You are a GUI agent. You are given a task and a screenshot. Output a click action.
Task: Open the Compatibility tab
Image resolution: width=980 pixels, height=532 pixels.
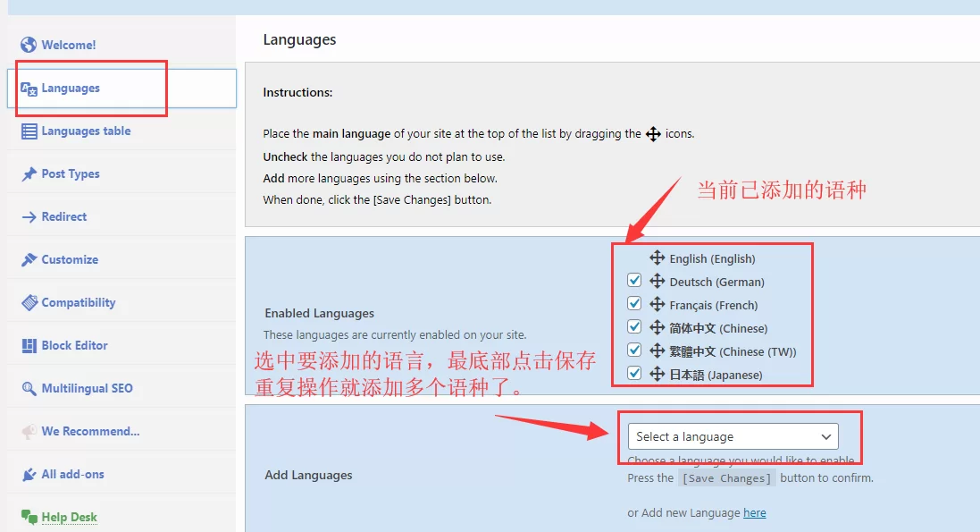pos(121,303)
